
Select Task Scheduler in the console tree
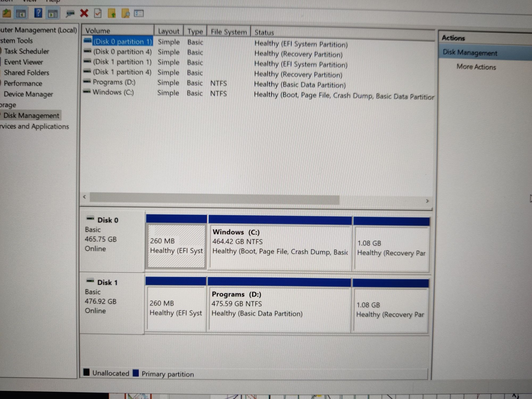[x=27, y=51]
